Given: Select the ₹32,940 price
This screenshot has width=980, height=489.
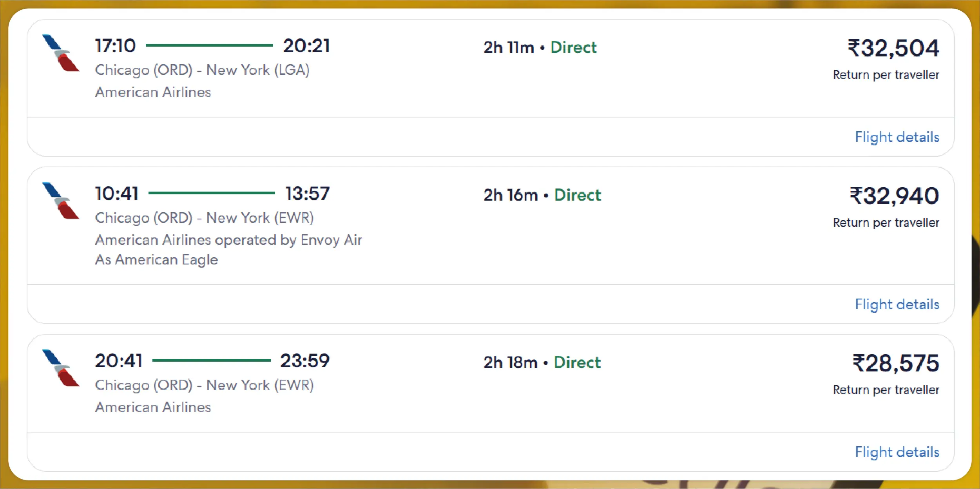Looking at the screenshot, I should pos(894,196).
